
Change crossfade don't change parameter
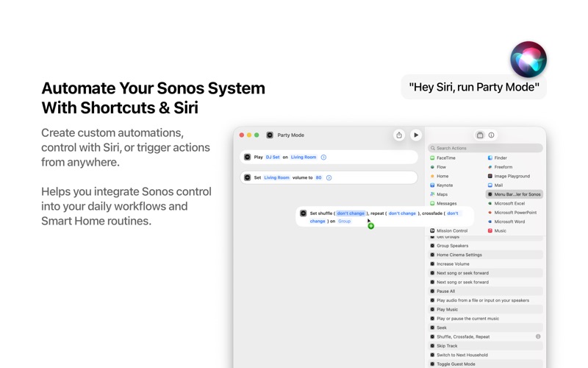coord(453,213)
